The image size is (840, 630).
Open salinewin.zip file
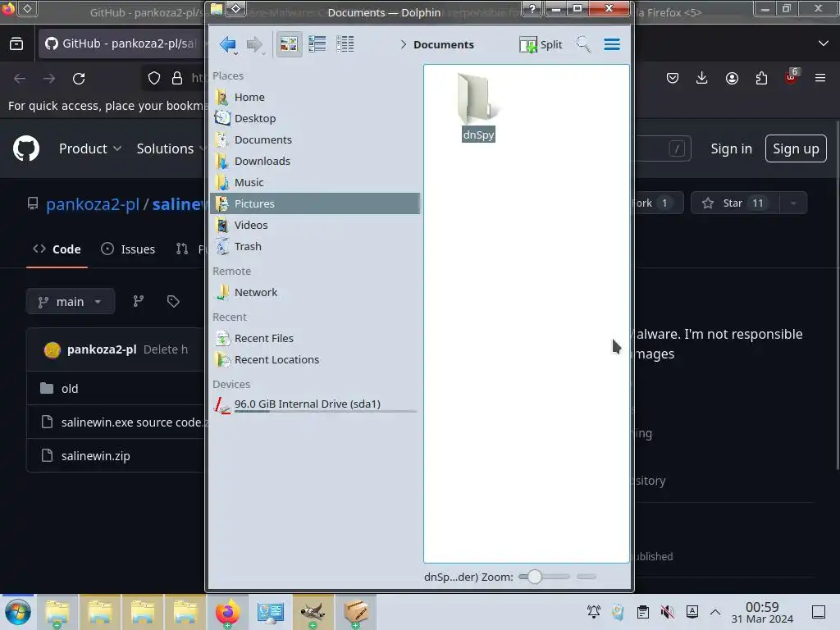(95, 456)
